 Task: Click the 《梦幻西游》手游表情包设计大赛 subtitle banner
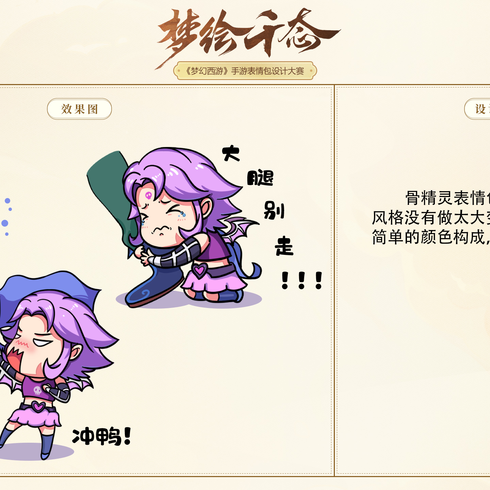[x=245, y=71]
